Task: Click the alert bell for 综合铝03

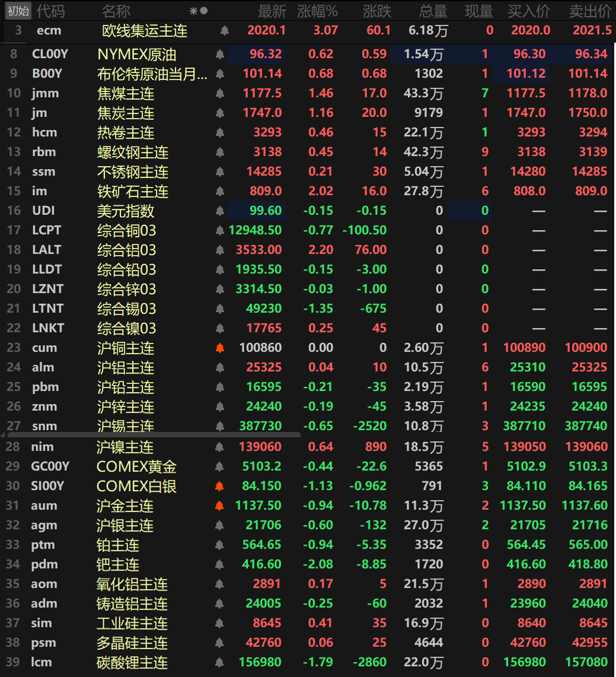Action: [220, 250]
